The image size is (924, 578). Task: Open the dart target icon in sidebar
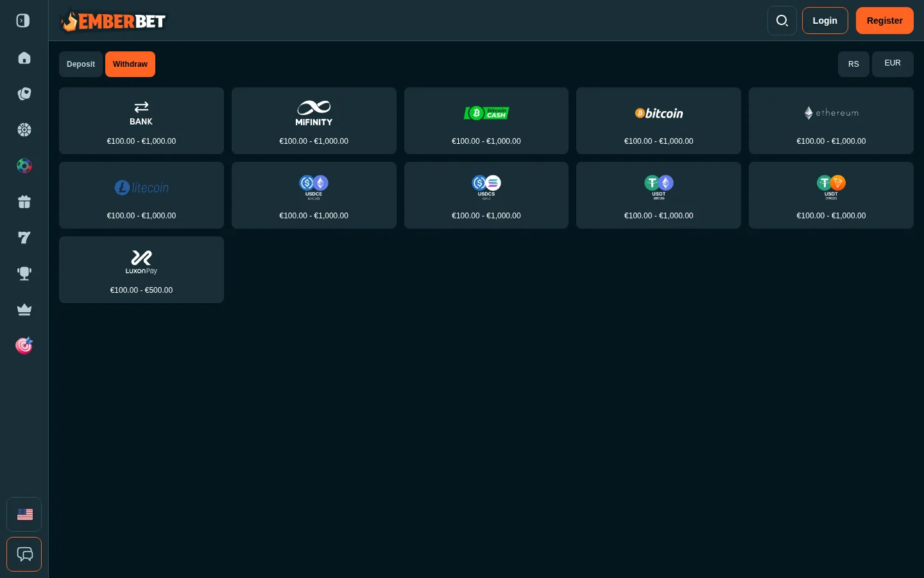pos(24,346)
